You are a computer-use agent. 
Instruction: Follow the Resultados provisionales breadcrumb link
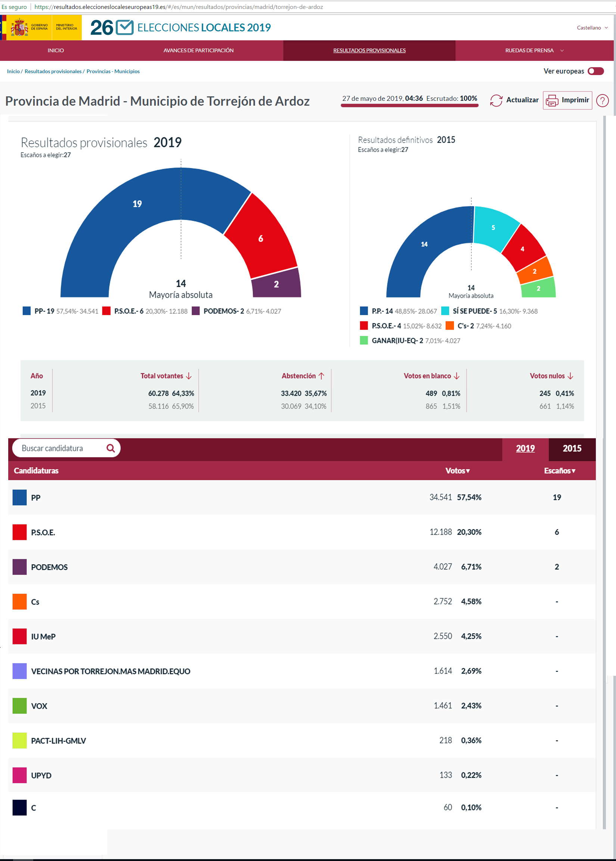click(53, 71)
